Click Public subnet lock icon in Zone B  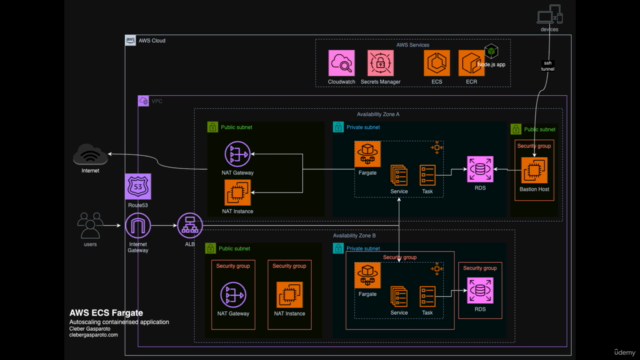coord(210,248)
